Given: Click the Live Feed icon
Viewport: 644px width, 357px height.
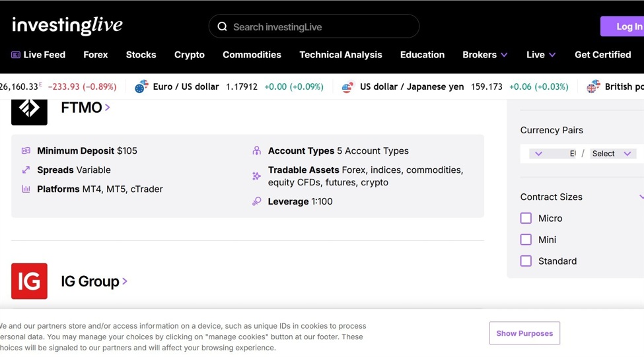Looking at the screenshot, I should tap(16, 55).
